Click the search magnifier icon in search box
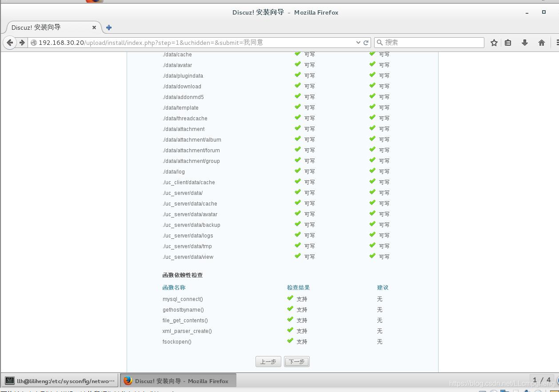The image size is (559, 392). pyautogui.click(x=379, y=43)
